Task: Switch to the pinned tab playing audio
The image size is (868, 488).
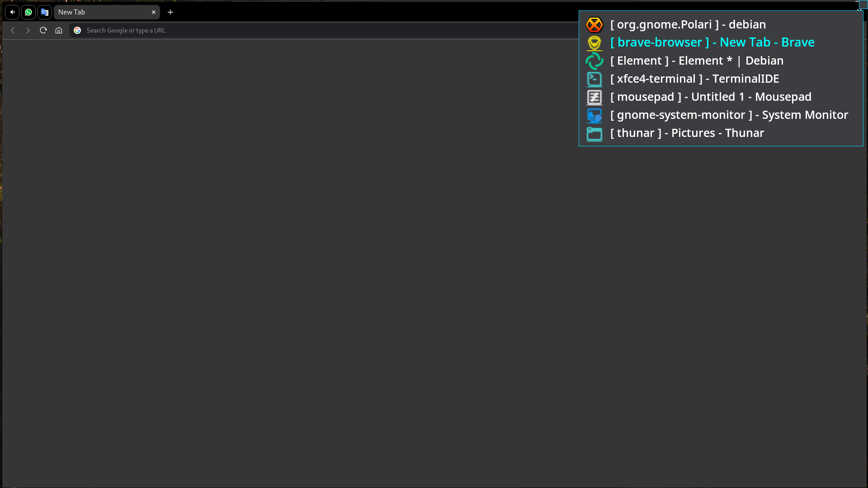Action: pos(12,12)
